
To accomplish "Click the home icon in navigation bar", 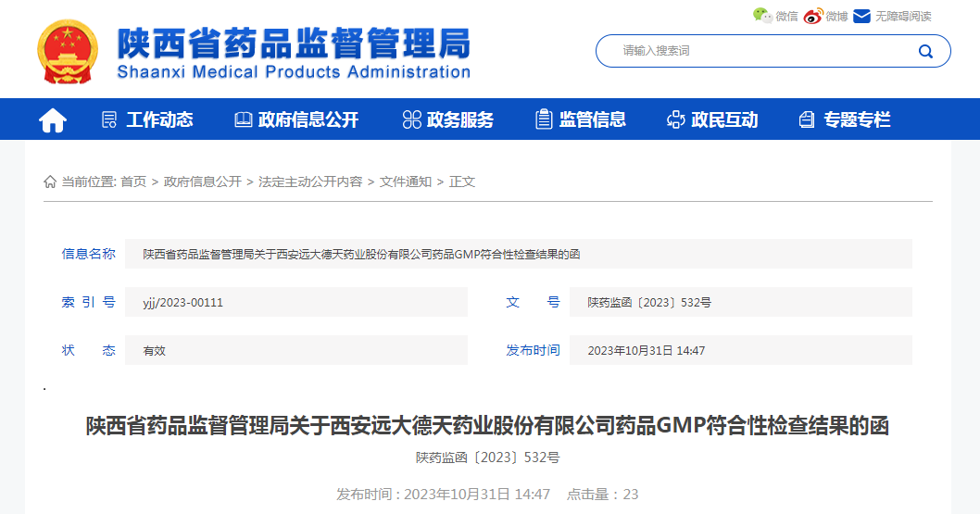I will (53, 119).
